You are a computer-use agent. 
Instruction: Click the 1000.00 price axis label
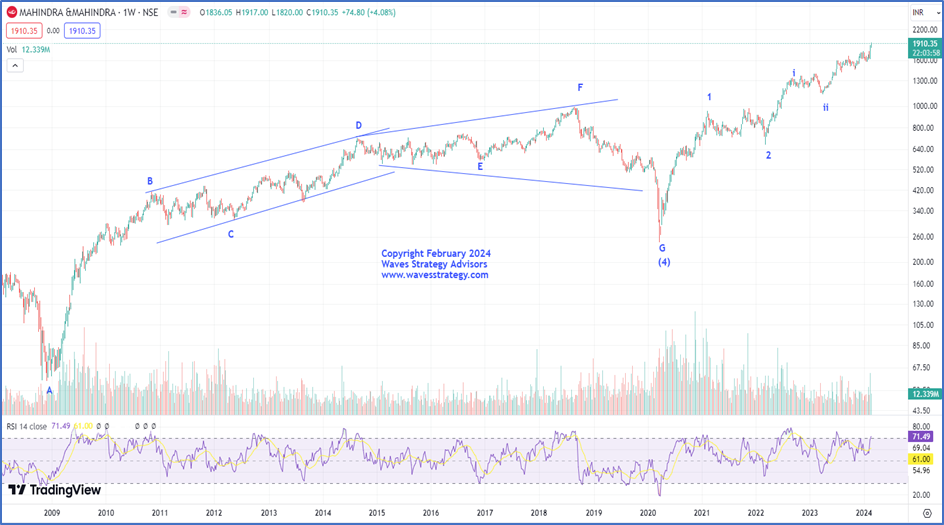[925, 106]
